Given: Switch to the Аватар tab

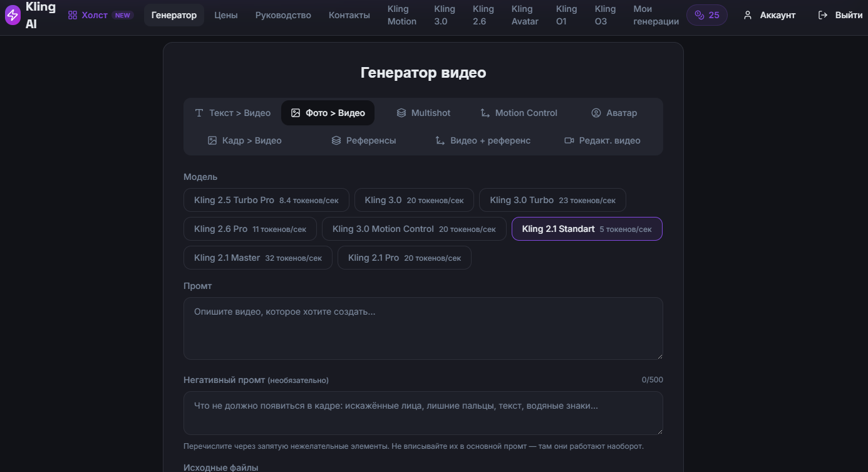Looking at the screenshot, I should pyautogui.click(x=614, y=113).
